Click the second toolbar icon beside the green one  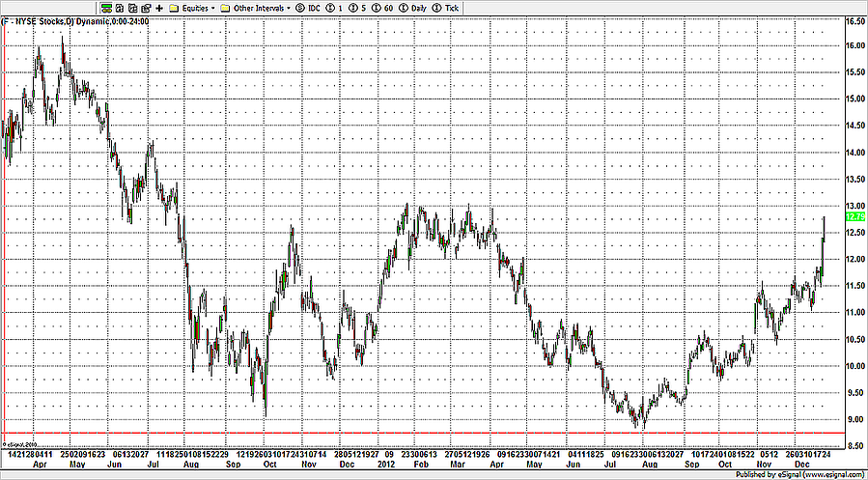click(x=119, y=7)
